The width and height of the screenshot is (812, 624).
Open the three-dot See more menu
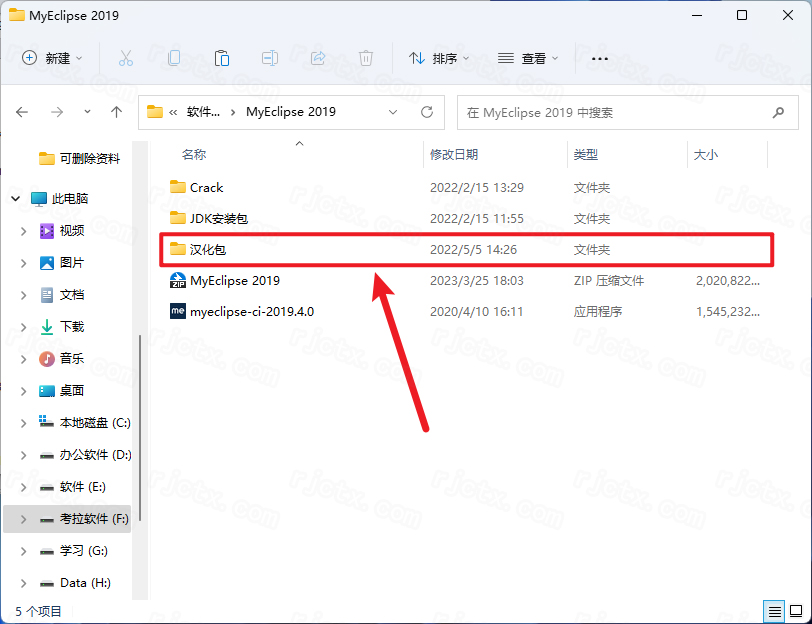600,58
